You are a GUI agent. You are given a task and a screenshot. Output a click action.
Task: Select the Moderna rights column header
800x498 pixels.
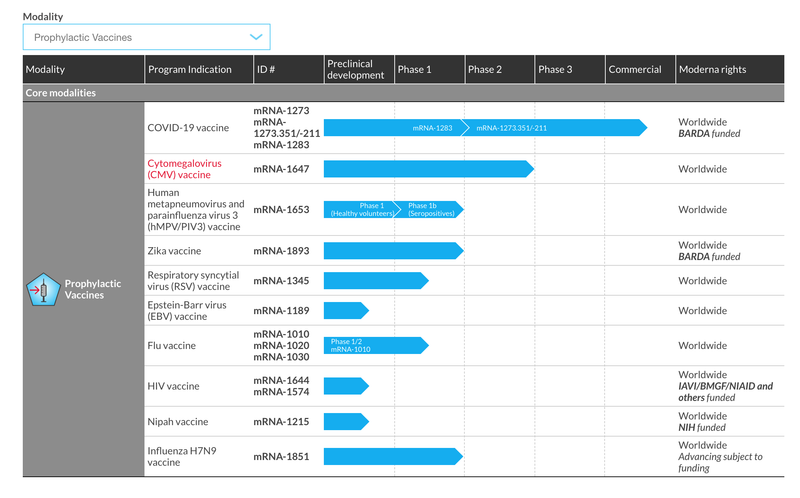[712, 70]
